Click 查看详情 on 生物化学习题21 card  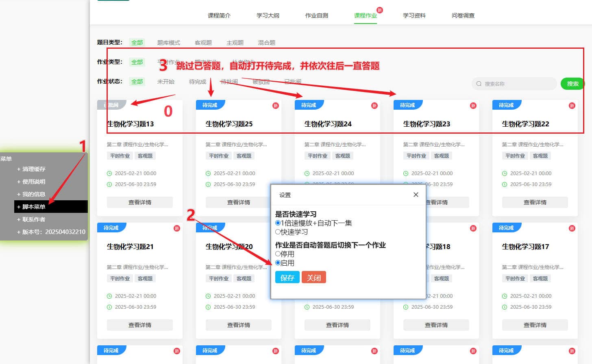140,325
